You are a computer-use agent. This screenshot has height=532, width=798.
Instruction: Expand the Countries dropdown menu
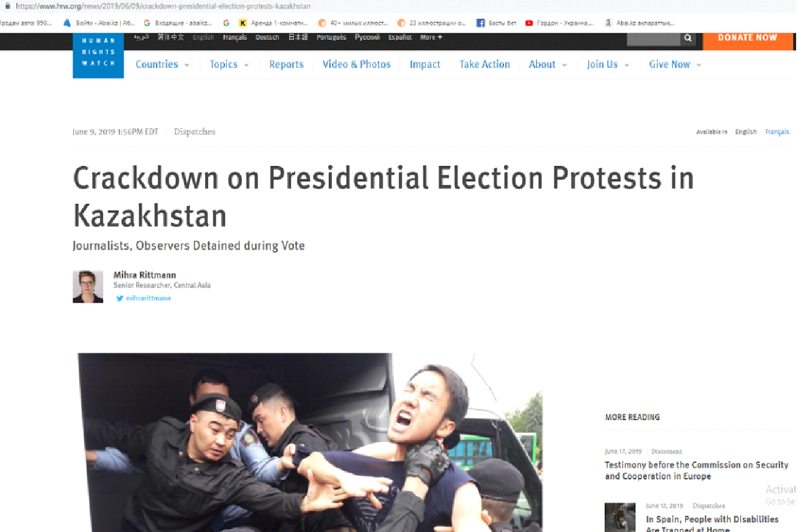(162, 65)
